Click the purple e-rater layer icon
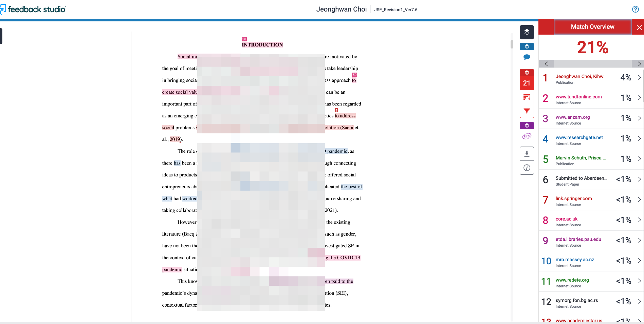644x324 pixels. 527,126
